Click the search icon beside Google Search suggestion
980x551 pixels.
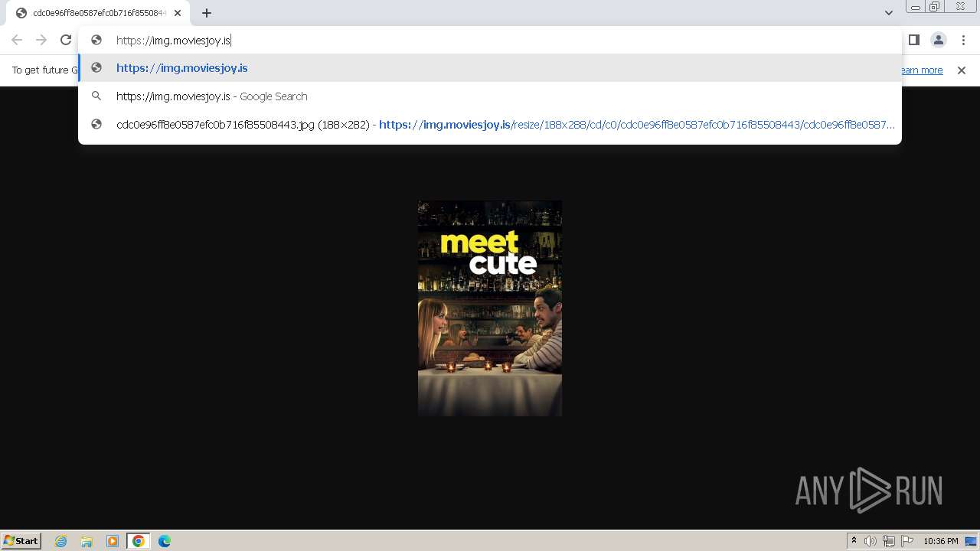[96, 96]
